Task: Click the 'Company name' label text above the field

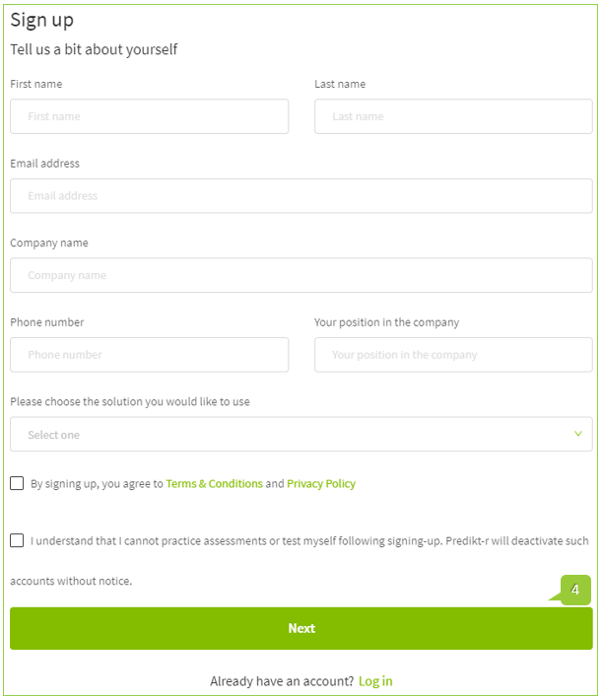Action: 49,244
